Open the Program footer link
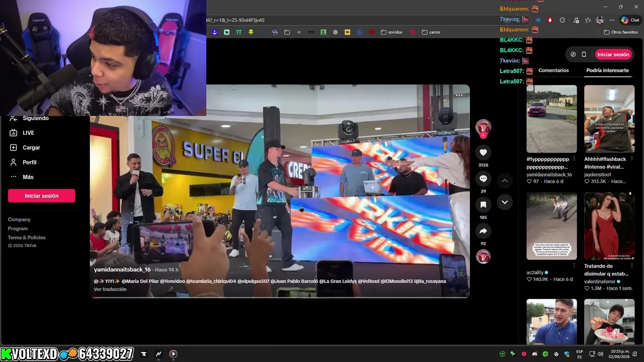This screenshot has width=644, height=362. (18, 229)
